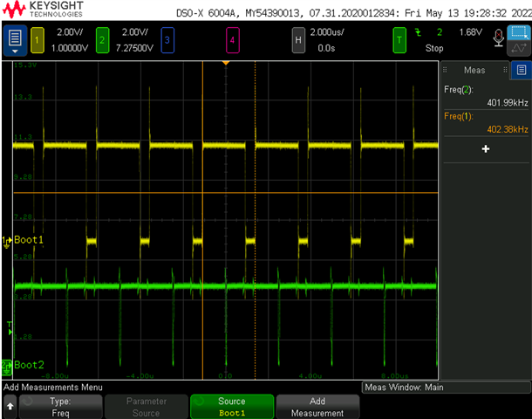Open Type: Freq softkey
This screenshot has height=419, width=532.
(60, 407)
